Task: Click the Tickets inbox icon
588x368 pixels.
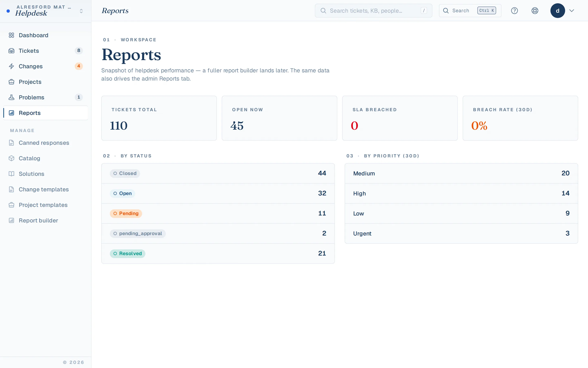Action: pyautogui.click(x=11, y=51)
